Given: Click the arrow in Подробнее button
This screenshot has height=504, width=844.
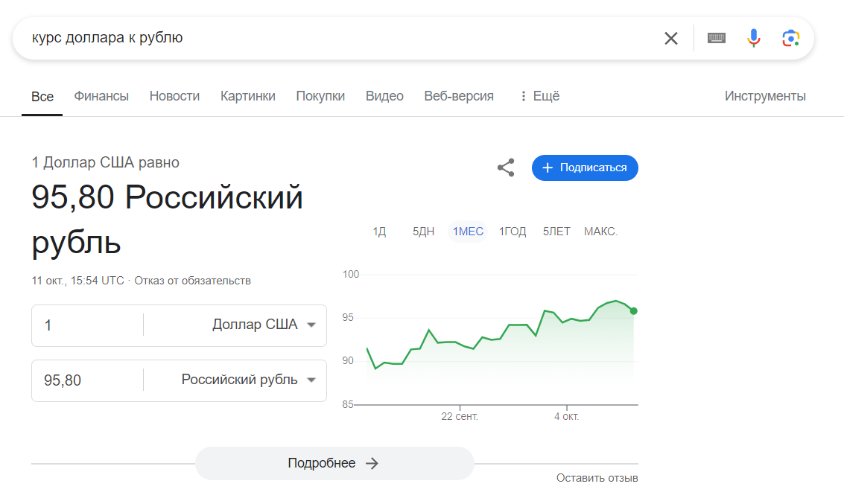Looking at the screenshot, I should 372,463.
